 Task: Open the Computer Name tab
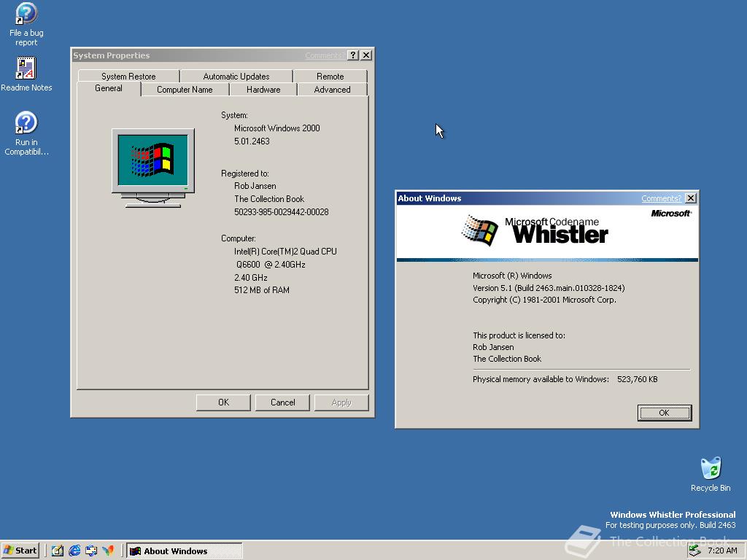tap(185, 90)
